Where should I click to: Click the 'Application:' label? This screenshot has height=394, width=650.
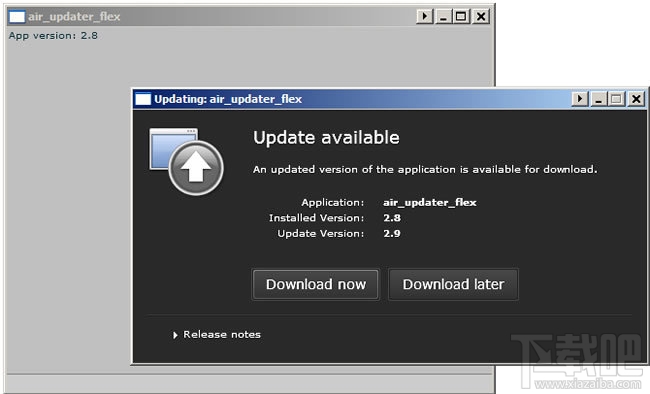pos(332,202)
